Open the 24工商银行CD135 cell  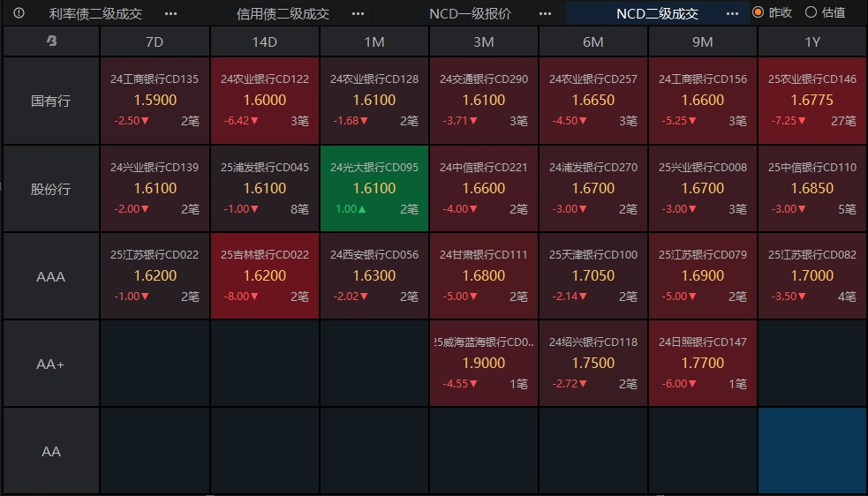coord(155,101)
